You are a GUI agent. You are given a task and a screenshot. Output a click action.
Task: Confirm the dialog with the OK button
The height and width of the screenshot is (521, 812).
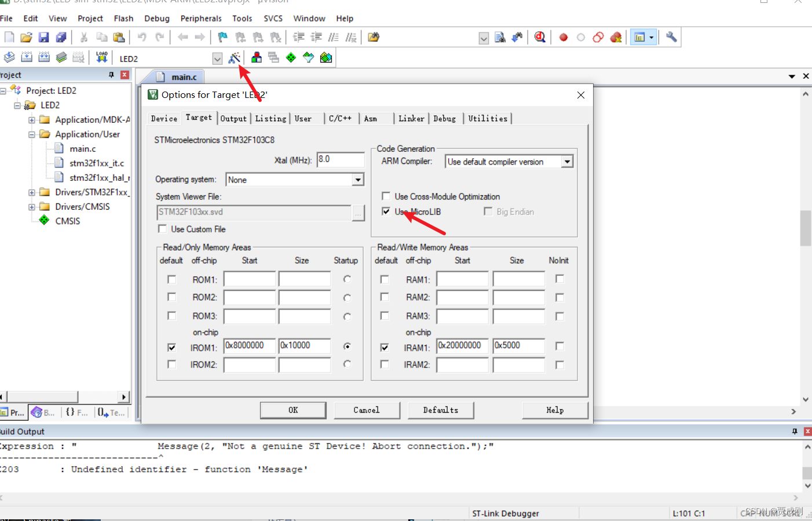click(293, 410)
